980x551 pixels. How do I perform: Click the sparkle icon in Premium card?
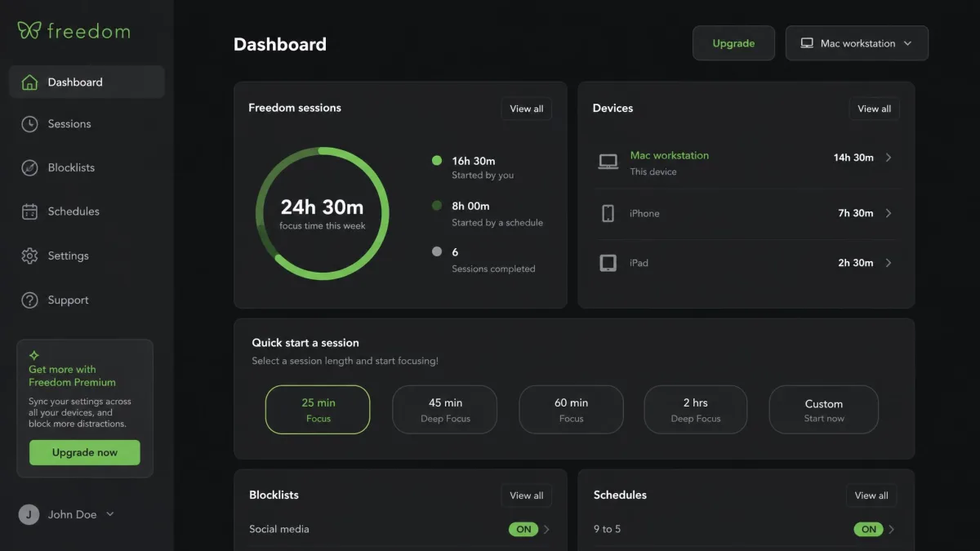(34, 355)
